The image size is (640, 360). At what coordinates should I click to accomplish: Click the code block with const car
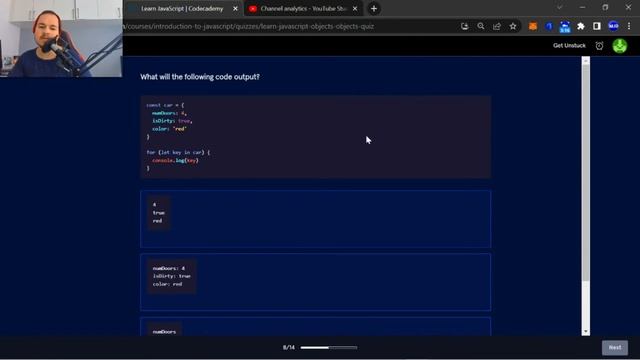pyautogui.click(x=316, y=137)
